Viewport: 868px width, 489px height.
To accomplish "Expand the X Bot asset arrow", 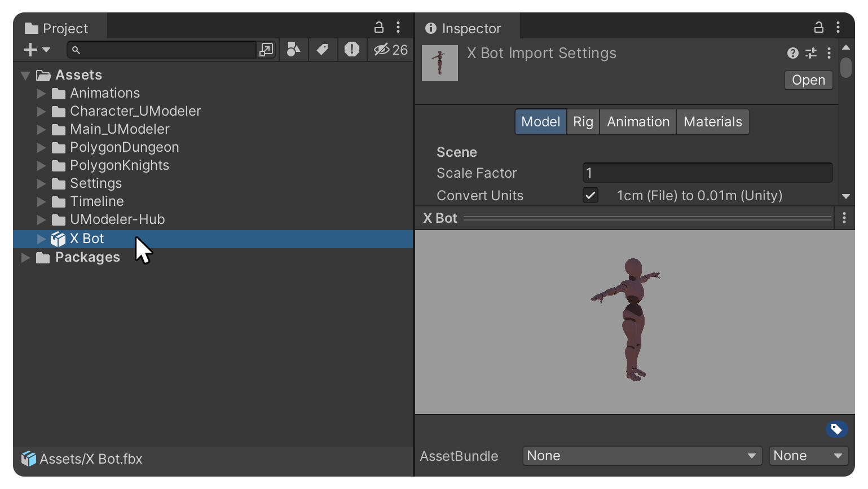I will click(x=41, y=239).
